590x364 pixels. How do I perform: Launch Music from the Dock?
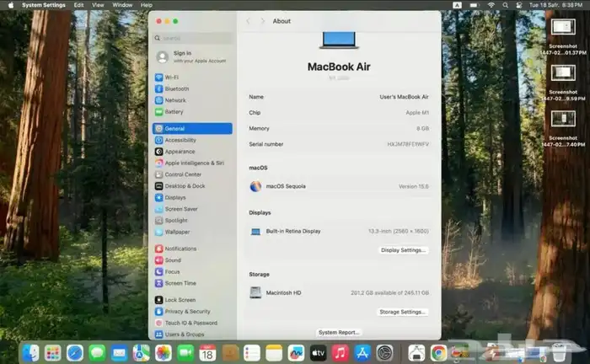(x=341, y=353)
